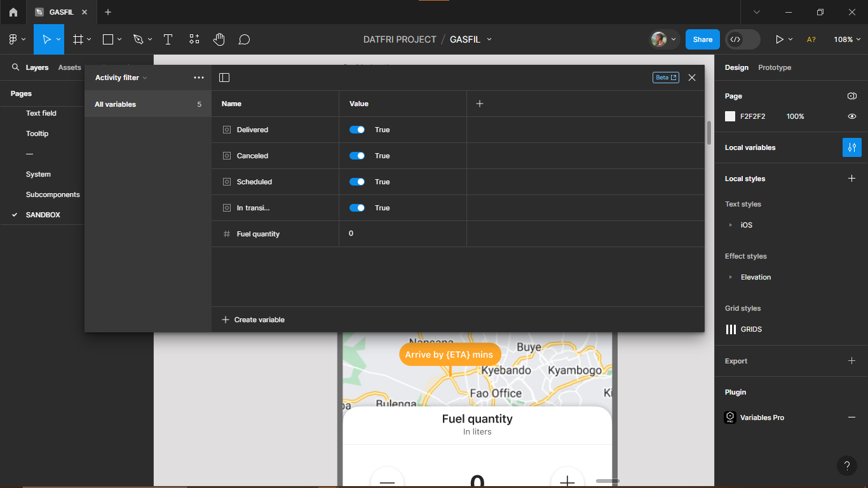Screen dimensions: 868x488
Task: Expand the iOS text styles group
Action: click(730, 225)
